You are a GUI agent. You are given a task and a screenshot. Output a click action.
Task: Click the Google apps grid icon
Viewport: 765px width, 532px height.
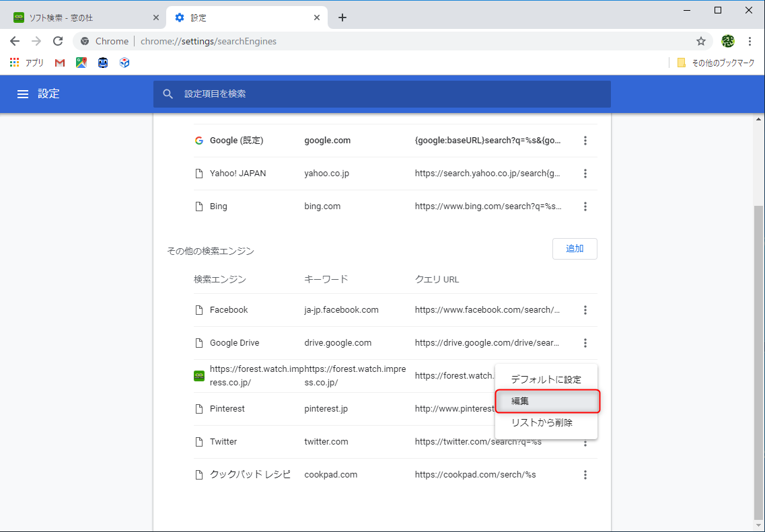[13, 63]
